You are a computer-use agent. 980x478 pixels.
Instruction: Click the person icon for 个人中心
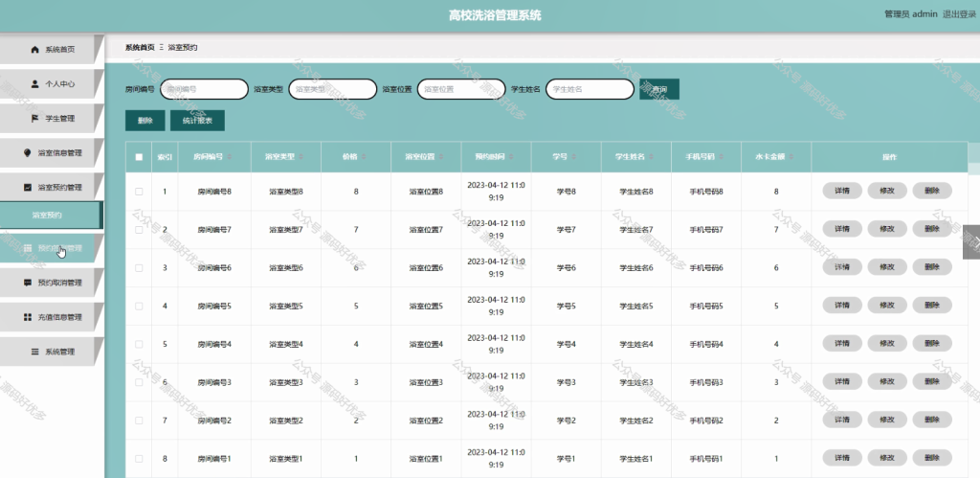(x=35, y=83)
